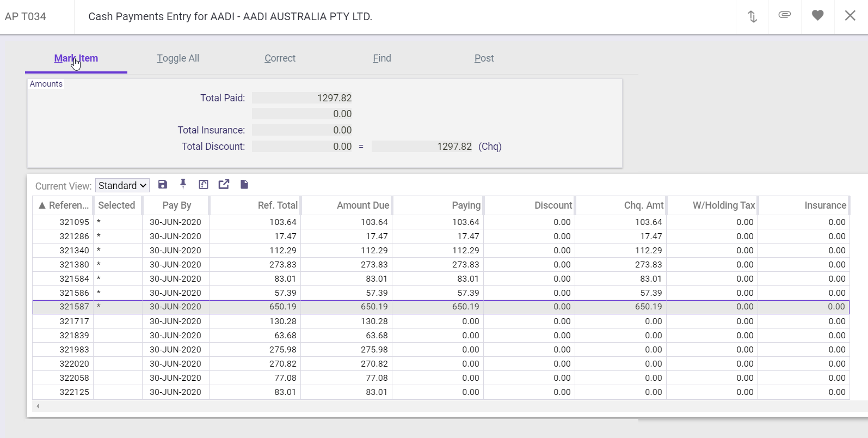Sort by Ref. Total column header

pos(255,205)
